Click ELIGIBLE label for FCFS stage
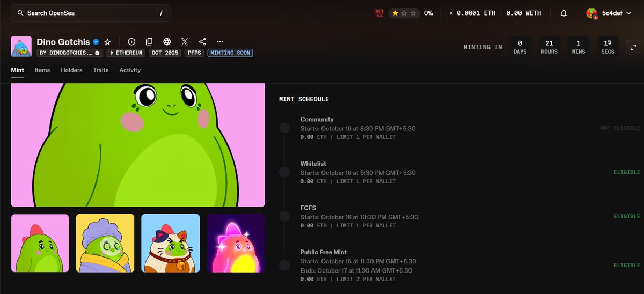Viewport: 644px width, 294px height. click(x=627, y=216)
